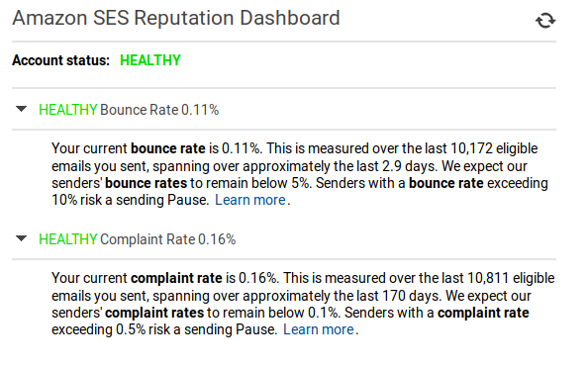The image size is (588, 368).
Task: Click the green HEALTHY account status label
Action: pos(150,60)
